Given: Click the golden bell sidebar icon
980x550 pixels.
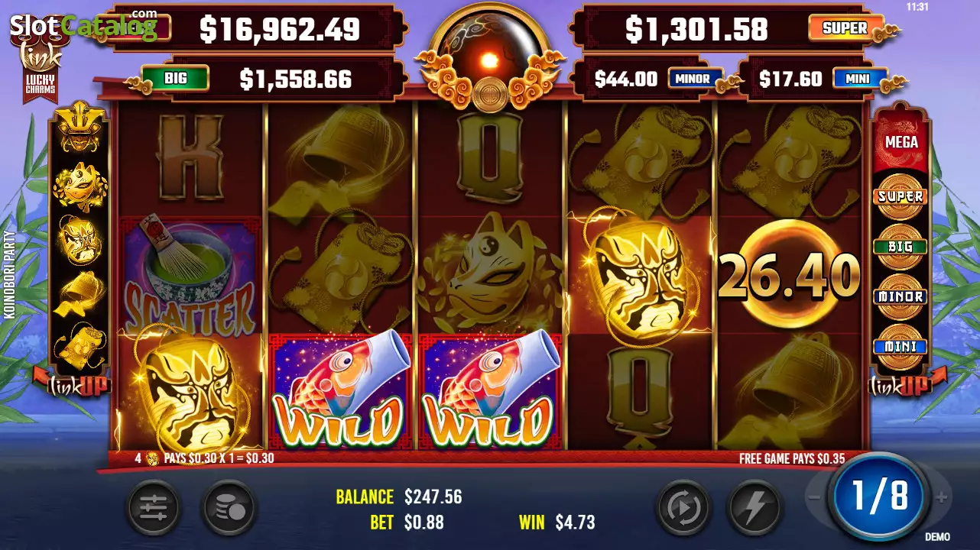Looking at the screenshot, I should pyautogui.click(x=80, y=293).
